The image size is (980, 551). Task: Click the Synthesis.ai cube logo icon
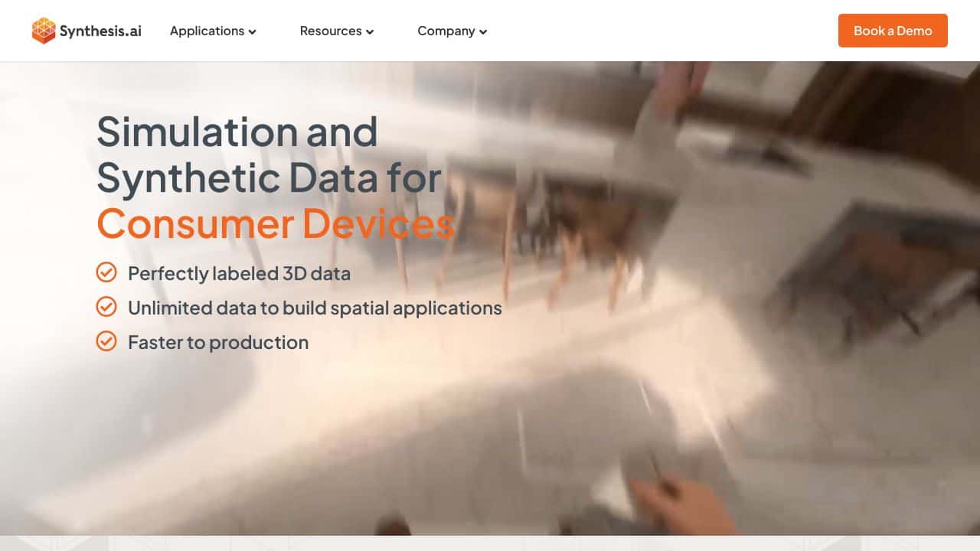click(x=44, y=31)
